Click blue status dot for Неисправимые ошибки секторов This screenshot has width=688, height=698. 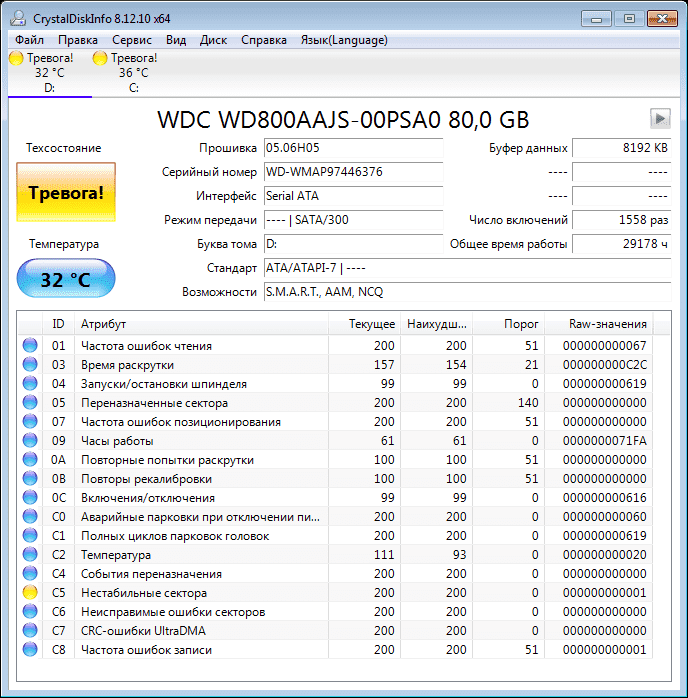click(x=30, y=611)
